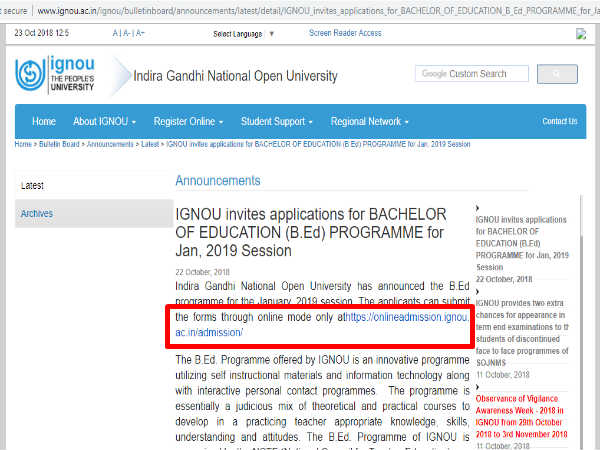600x450 pixels.
Task: Click the '23 Oct 2018' date at top left
Action: tap(42, 33)
